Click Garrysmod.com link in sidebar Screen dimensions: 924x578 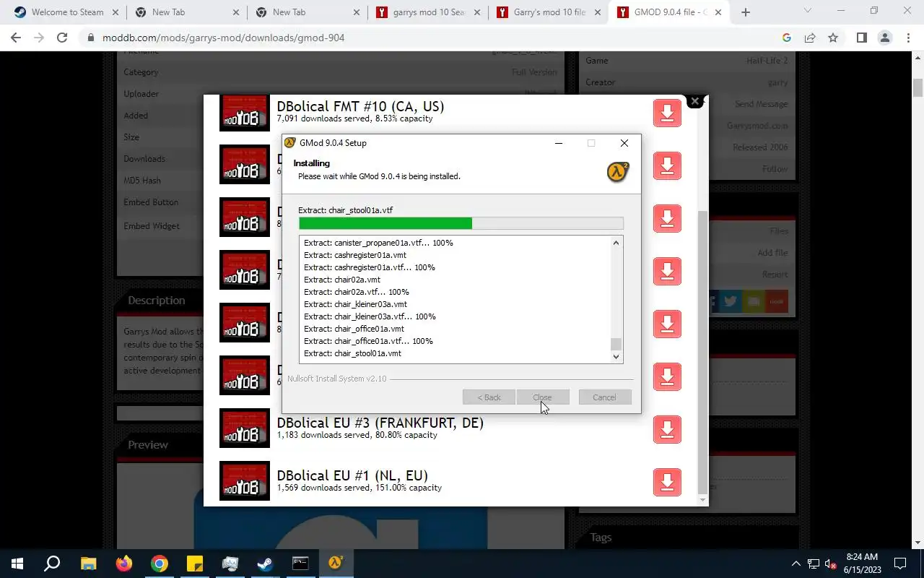click(757, 126)
